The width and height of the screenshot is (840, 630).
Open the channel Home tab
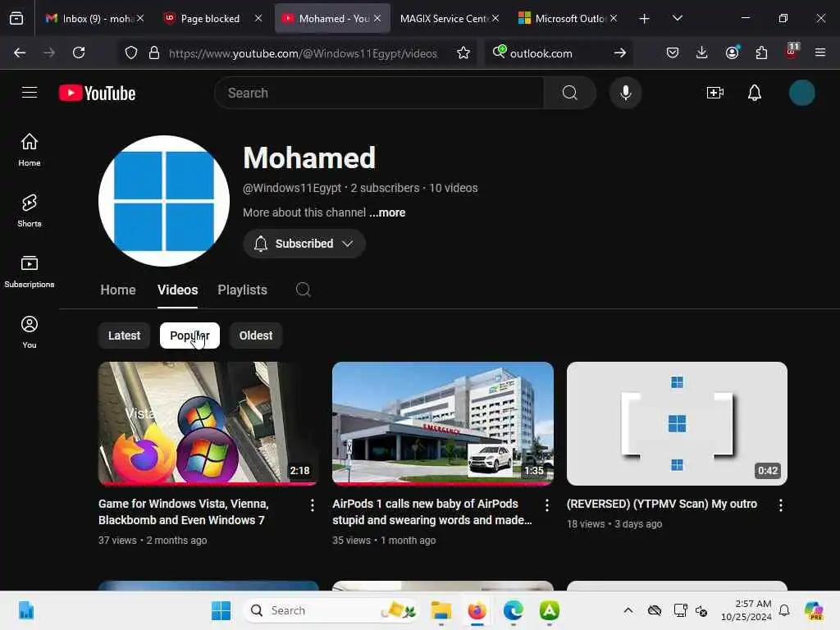(118, 290)
